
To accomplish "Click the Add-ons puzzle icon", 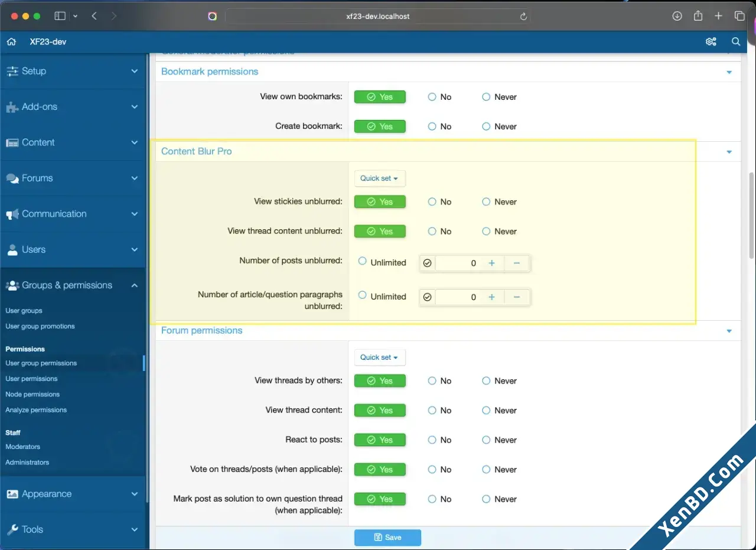I will (x=12, y=107).
